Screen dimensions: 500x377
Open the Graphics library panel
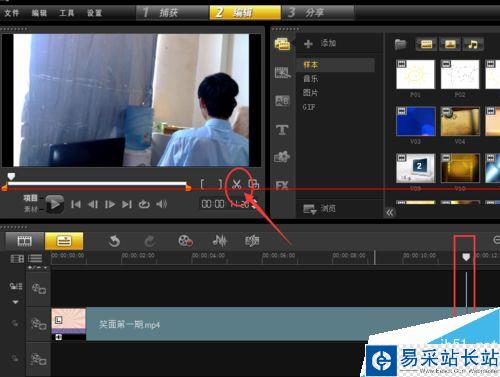click(282, 157)
